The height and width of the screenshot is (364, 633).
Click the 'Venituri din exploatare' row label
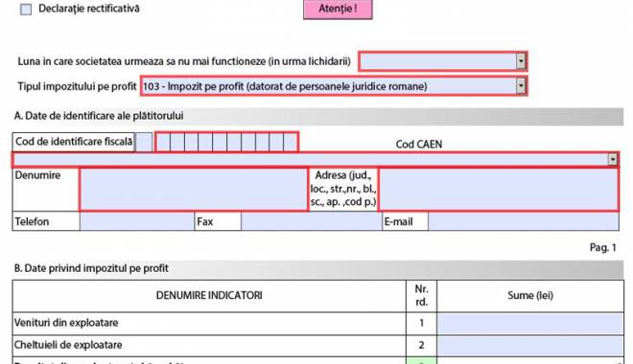pyautogui.click(x=66, y=323)
